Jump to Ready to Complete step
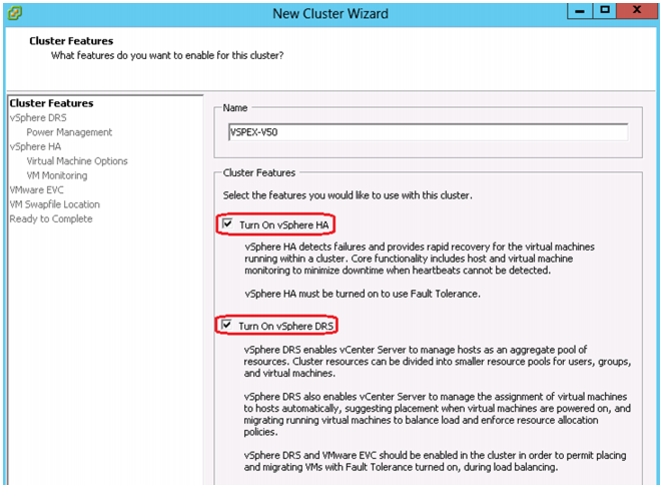 click(x=51, y=219)
